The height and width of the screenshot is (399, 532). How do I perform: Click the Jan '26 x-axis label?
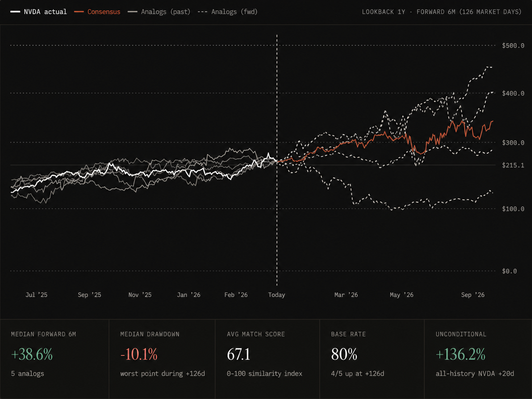pos(188,295)
